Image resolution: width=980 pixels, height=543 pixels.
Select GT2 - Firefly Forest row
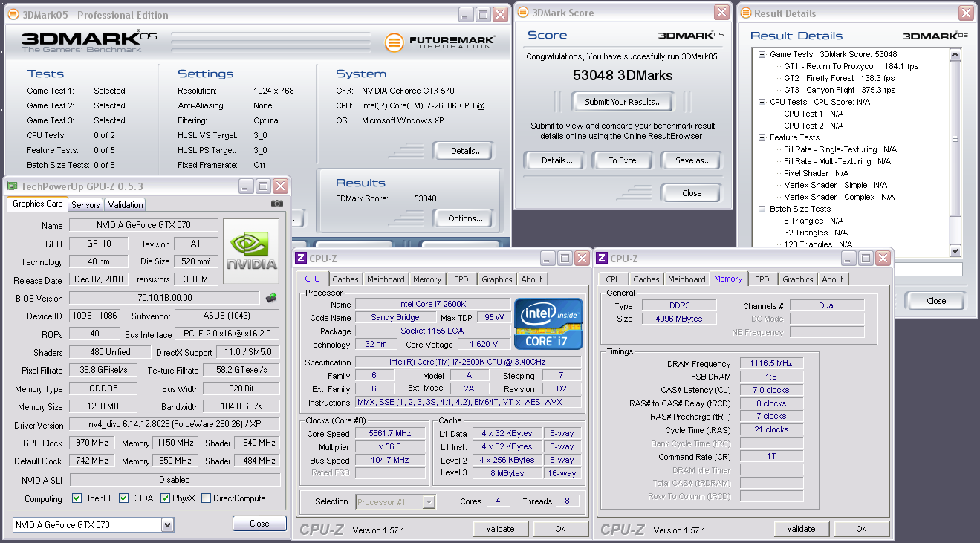click(x=839, y=78)
